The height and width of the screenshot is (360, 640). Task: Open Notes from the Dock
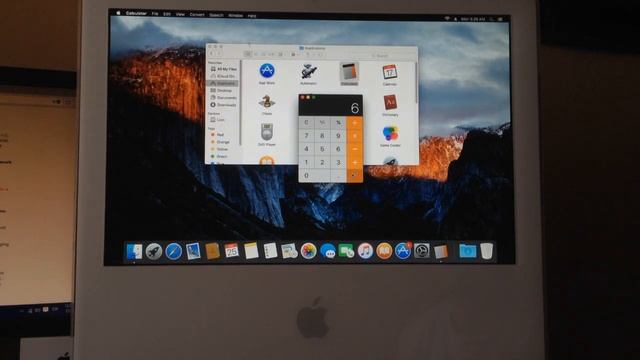(251, 251)
